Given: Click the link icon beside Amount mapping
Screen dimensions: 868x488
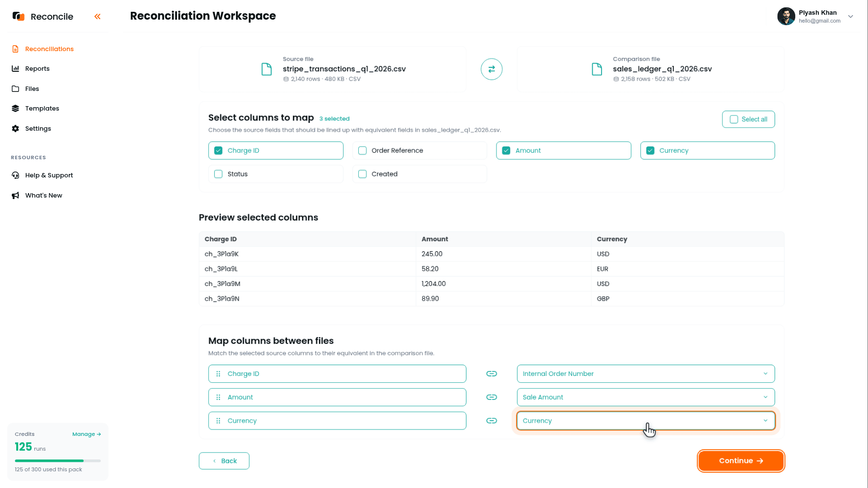Looking at the screenshot, I should (492, 398).
